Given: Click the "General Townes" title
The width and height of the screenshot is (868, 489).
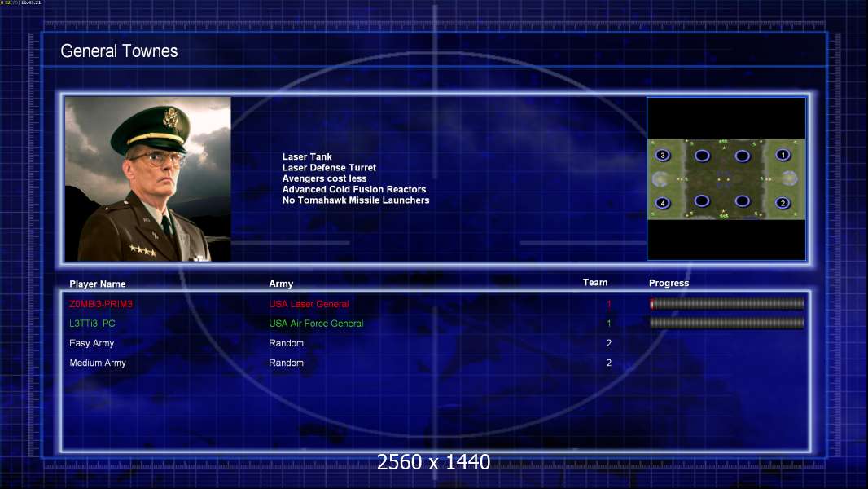Looking at the screenshot, I should coord(119,51).
